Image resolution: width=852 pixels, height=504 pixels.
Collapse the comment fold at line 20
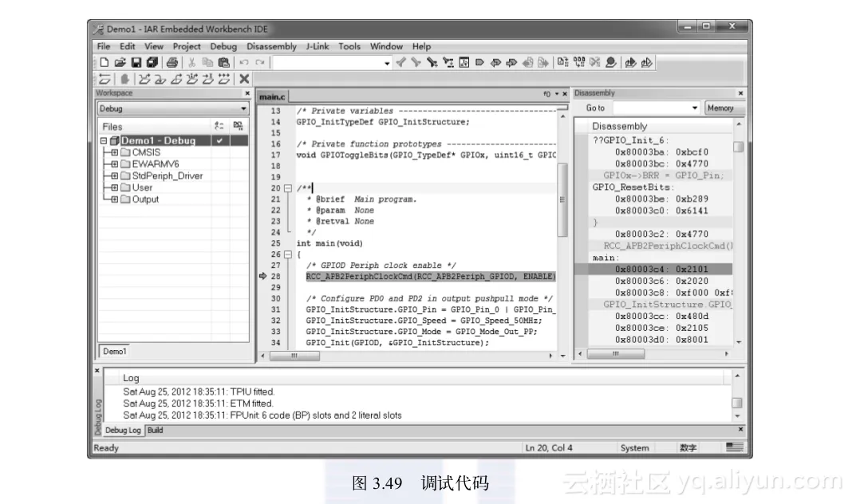pyautogui.click(x=288, y=188)
